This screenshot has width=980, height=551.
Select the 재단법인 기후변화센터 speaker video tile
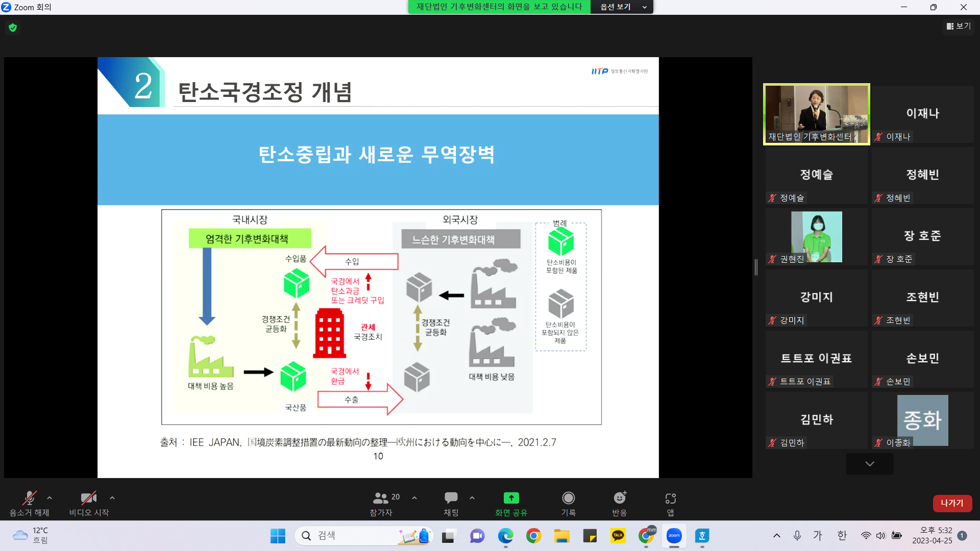click(817, 114)
